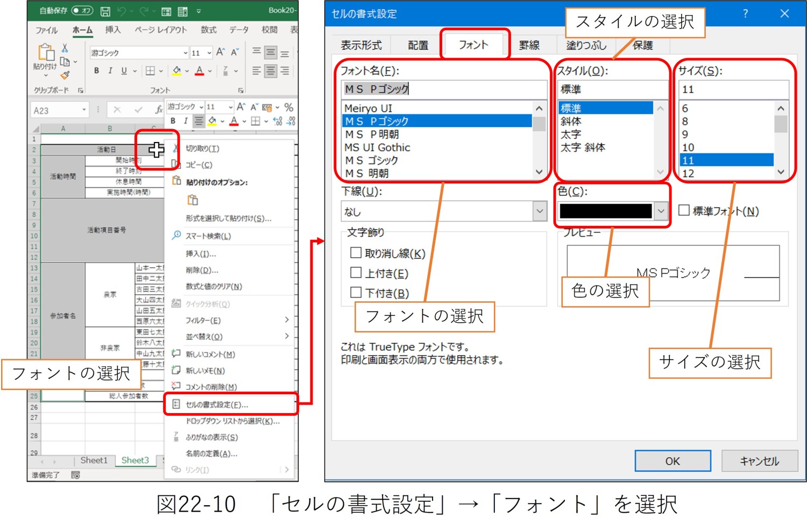Click the dialog help question mark
The image size is (807, 532).
[745, 13]
